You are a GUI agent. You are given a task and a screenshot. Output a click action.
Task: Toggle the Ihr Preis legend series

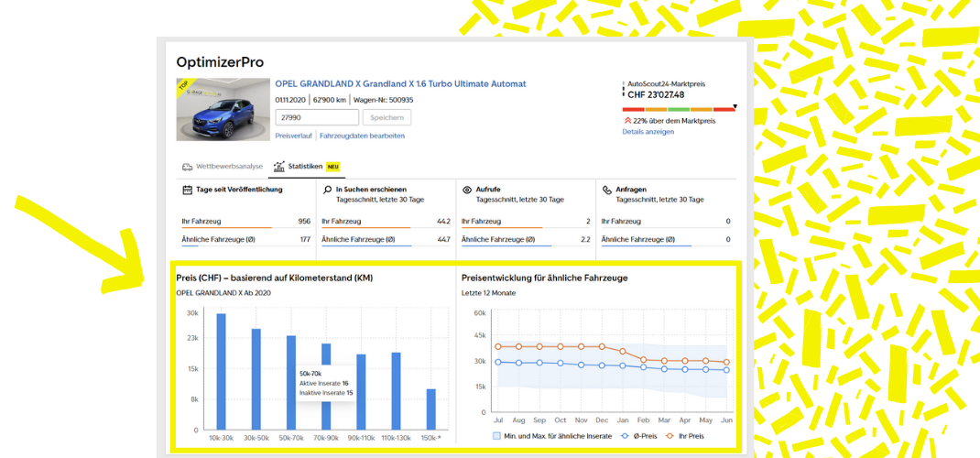[x=685, y=436]
